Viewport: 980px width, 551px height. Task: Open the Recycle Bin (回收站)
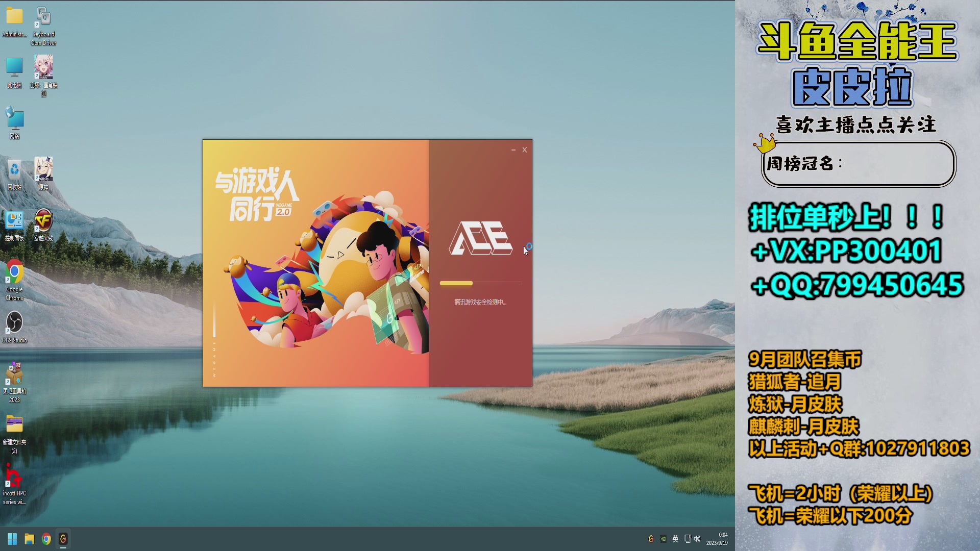coord(14,168)
